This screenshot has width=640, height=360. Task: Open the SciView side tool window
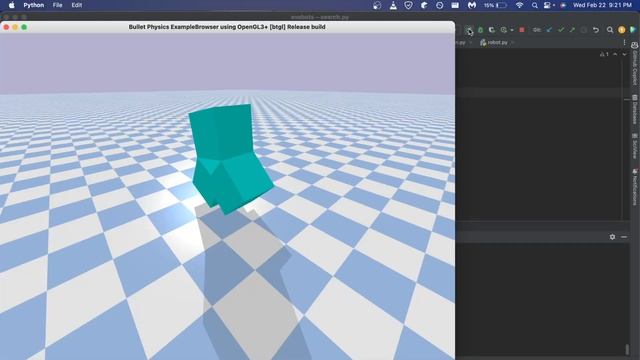click(x=635, y=146)
